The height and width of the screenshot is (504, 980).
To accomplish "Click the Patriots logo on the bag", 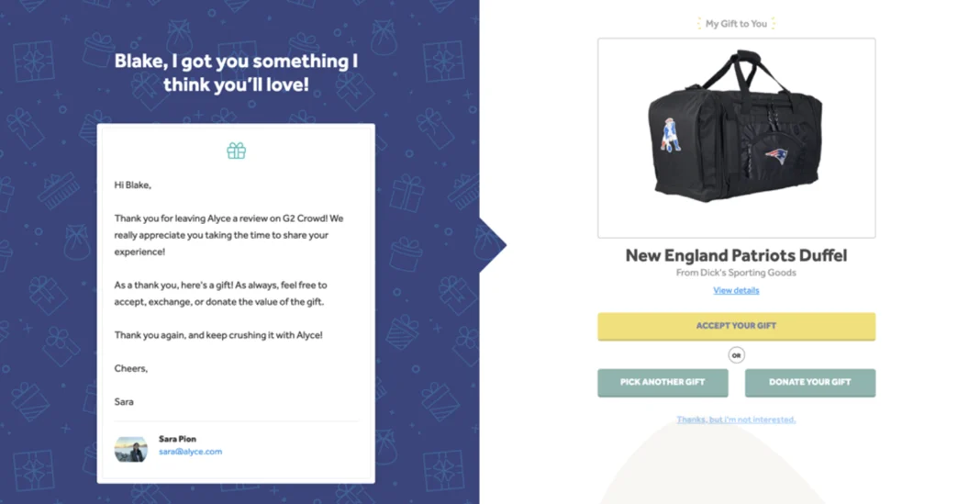I will 775,156.
